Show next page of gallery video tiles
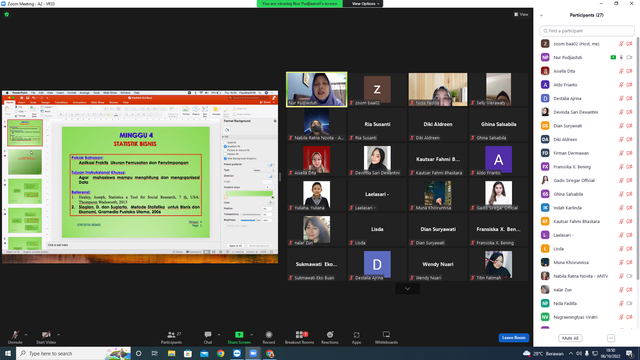 (x=407, y=289)
